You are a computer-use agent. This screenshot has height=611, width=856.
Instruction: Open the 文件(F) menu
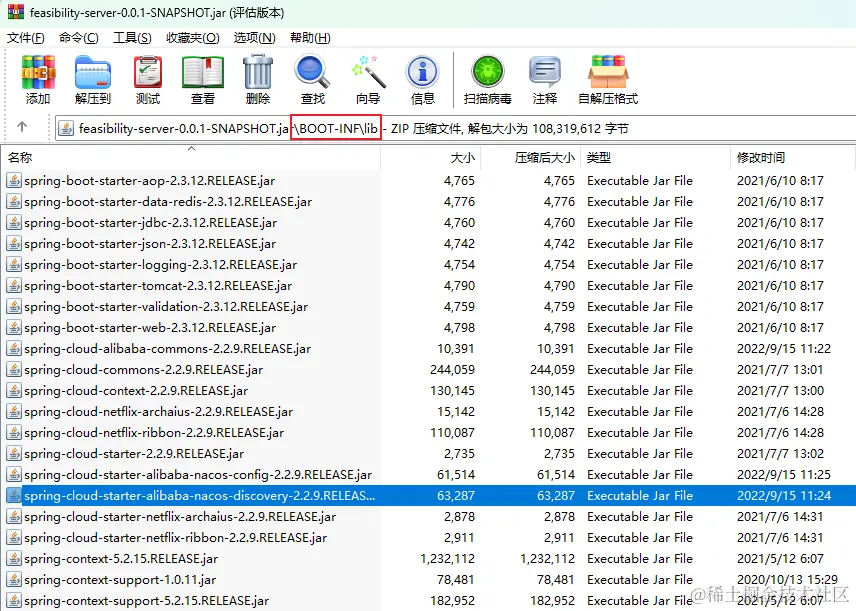tap(26, 38)
